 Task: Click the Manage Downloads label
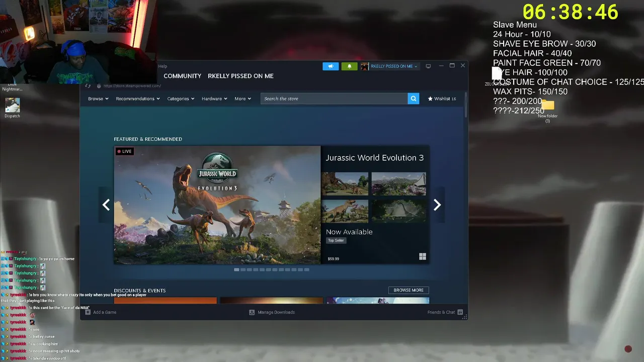(x=276, y=312)
